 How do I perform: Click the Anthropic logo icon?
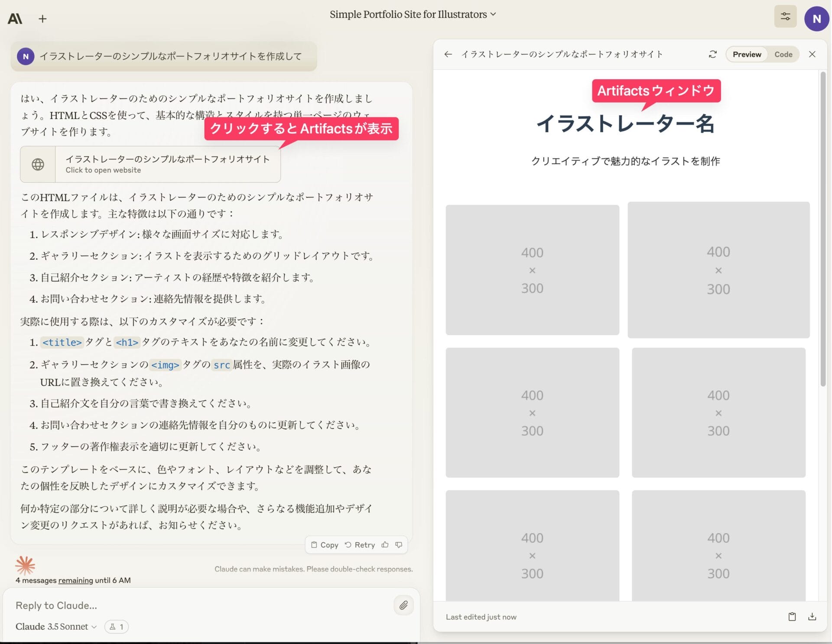(15, 19)
